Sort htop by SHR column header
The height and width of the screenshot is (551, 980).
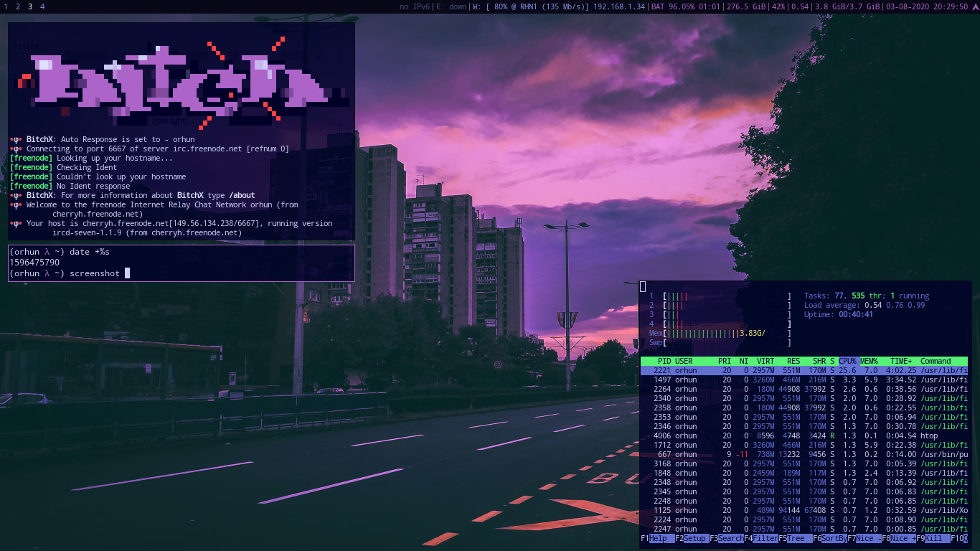pos(819,361)
